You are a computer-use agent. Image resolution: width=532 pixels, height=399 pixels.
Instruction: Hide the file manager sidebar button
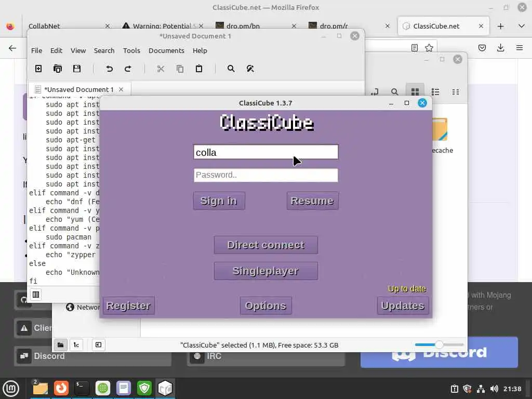[x=98, y=345]
